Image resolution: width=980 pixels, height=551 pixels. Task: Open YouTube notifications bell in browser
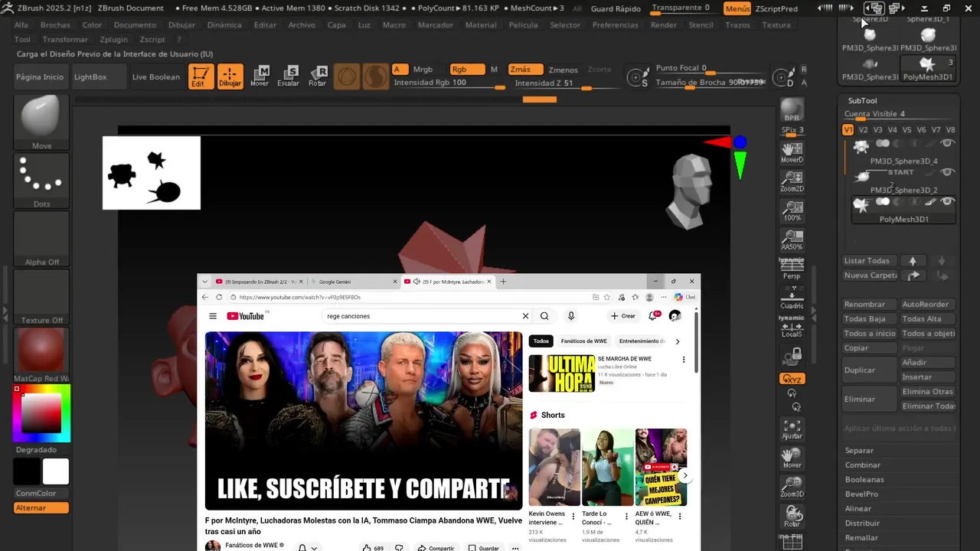[x=654, y=316]
